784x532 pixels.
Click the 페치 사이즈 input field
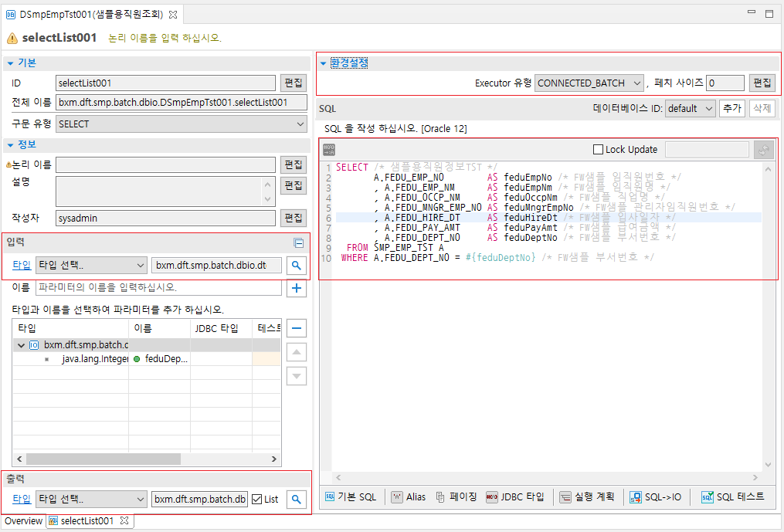click(x=725, y=83)
